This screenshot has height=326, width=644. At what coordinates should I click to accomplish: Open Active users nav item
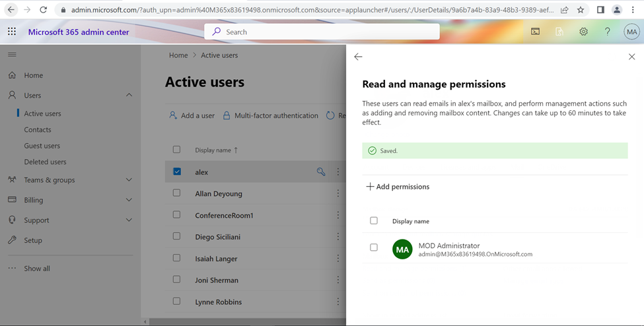[42, 114]
